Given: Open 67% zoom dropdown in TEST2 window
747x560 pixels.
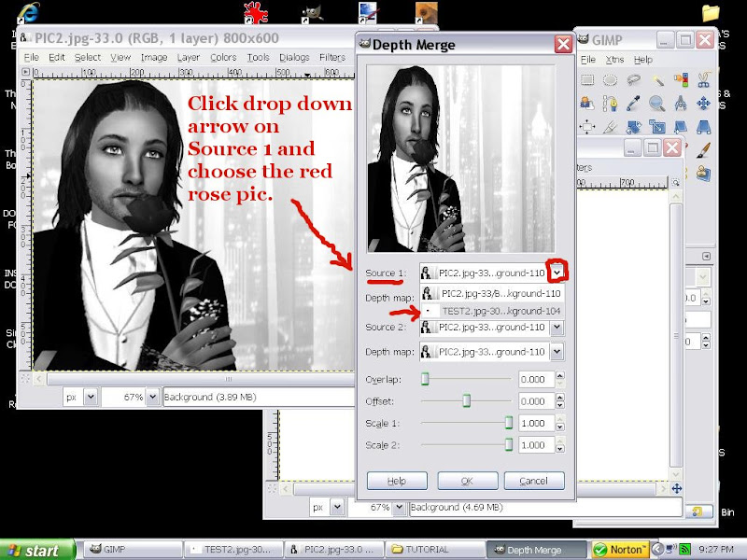Looking at the screenshot, I should [400, 508].
